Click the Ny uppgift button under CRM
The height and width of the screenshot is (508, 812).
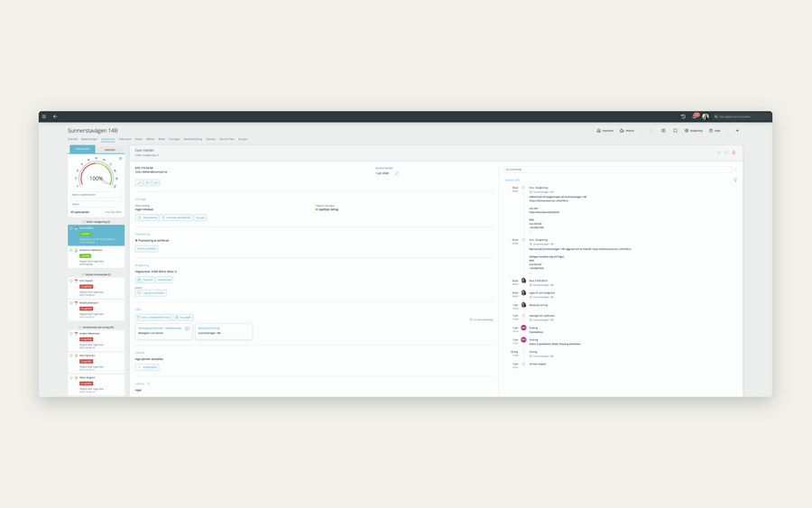(183, 318)
